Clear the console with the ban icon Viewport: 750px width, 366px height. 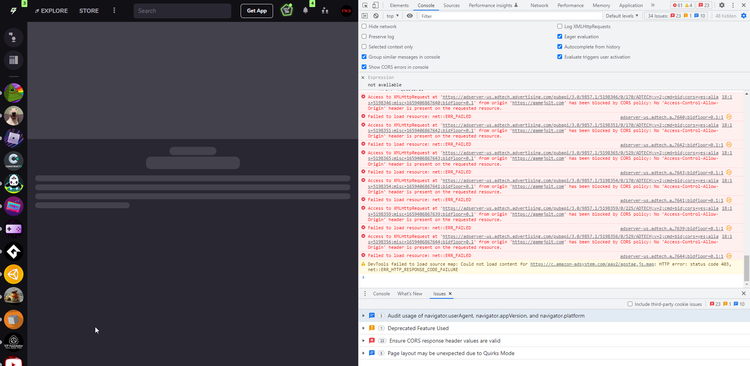click(376, 16)
